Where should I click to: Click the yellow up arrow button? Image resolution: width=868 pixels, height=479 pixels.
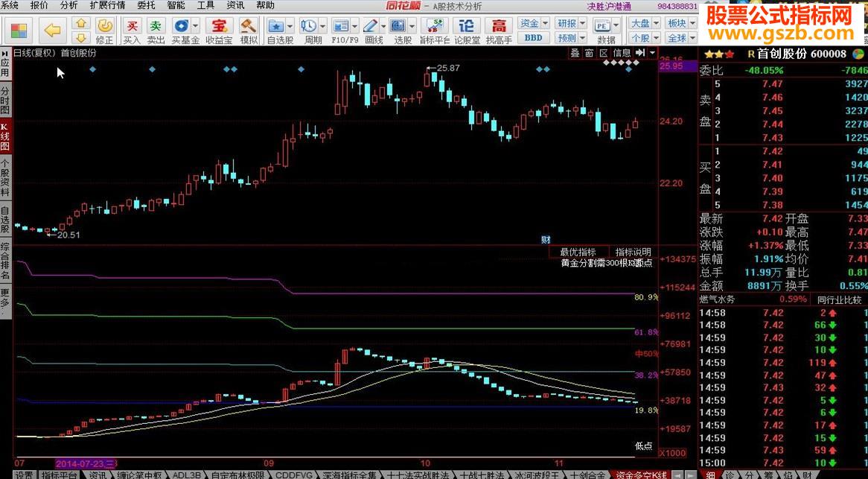click(x=81, y=24)
